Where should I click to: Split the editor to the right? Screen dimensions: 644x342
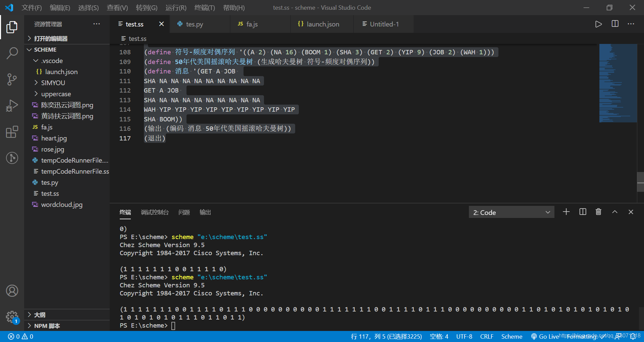pyautogui.click(x=615, y=24)
